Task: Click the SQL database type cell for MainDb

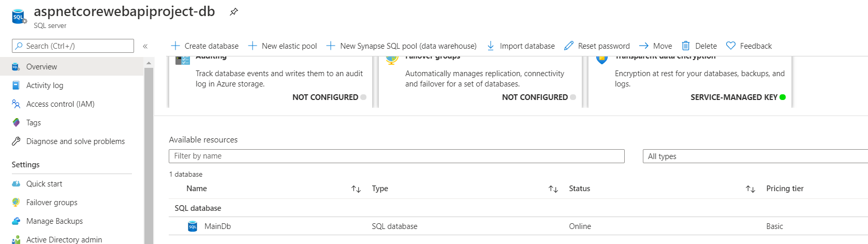Action: click(x=394, y=226)
